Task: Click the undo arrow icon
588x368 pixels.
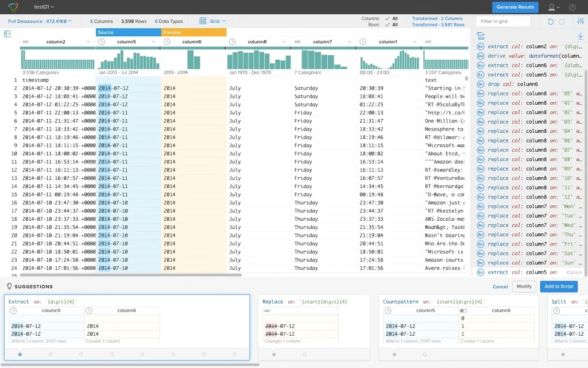Action: (x=551, y=21)
